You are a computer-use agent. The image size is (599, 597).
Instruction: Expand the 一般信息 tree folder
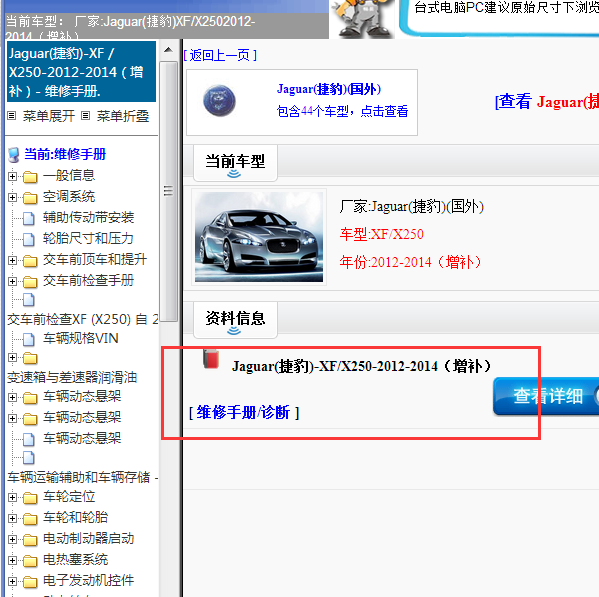pos(12,176)
